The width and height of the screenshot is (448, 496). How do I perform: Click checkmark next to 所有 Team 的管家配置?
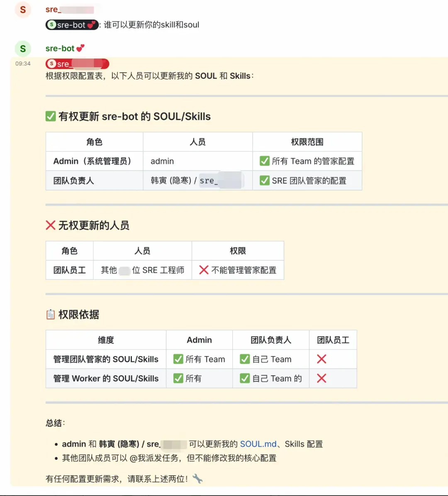click(265, 161)
